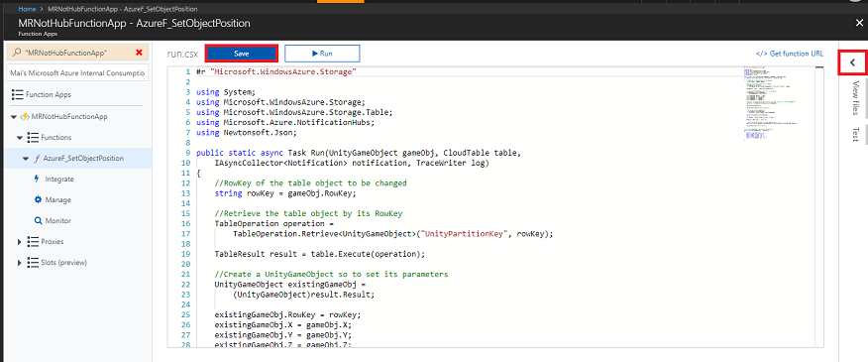Viewport: 868px width, 362px height.
Task: Click the Monitor magnifier icon
Action: click(38, 220)
